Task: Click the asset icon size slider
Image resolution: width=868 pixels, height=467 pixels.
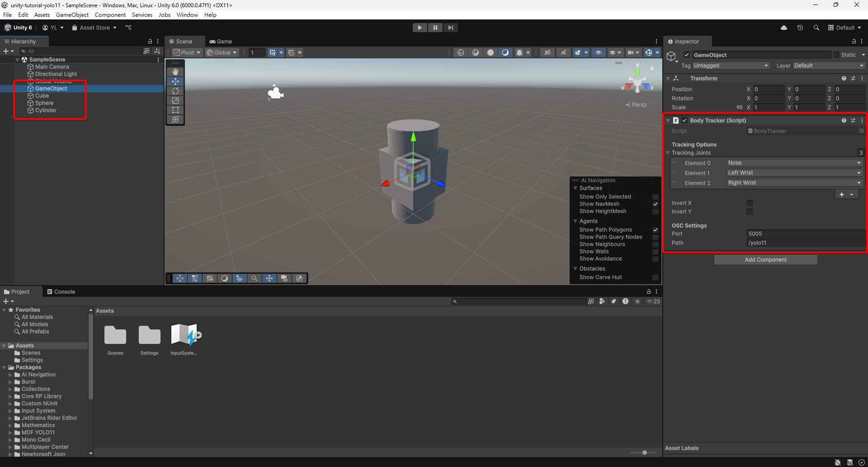Action: point(645,453)
